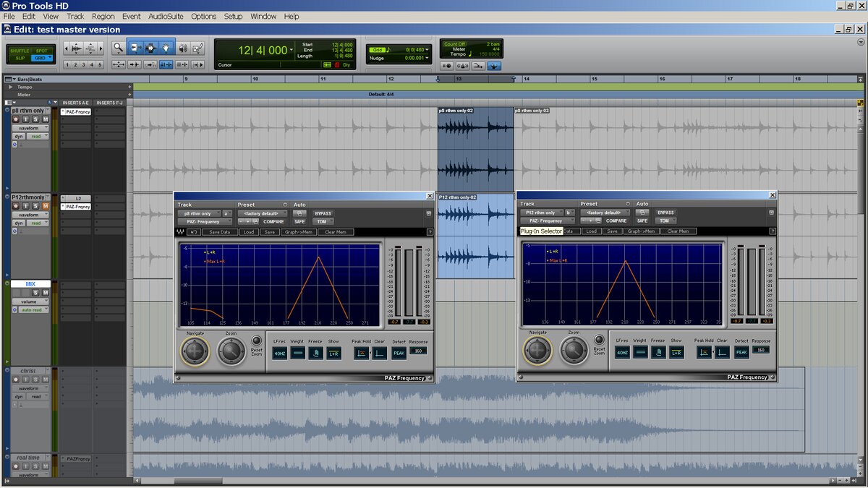Select the p8 rthm only-02 region

[475, 148]
